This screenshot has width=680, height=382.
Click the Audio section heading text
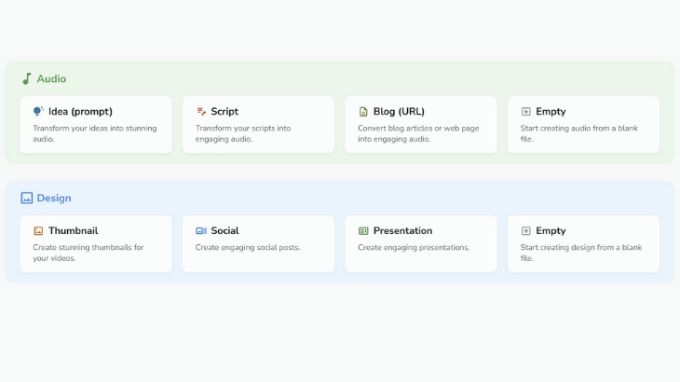tap(51, 79)
